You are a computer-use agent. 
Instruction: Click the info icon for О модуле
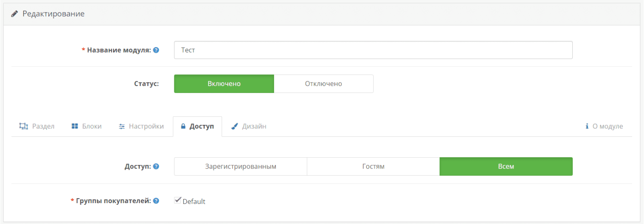pyautogui.click(x=587, y=126)
